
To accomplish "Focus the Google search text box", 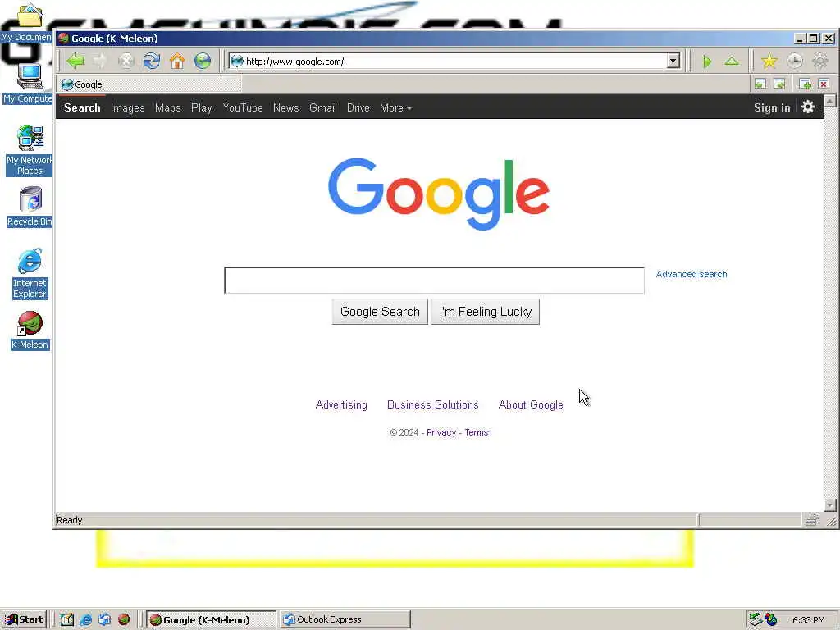I will [x=434, y=281].
